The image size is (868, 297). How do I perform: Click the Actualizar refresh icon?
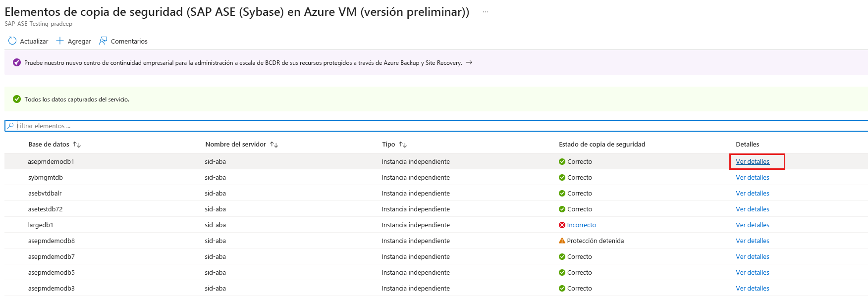tap(12, 41)
